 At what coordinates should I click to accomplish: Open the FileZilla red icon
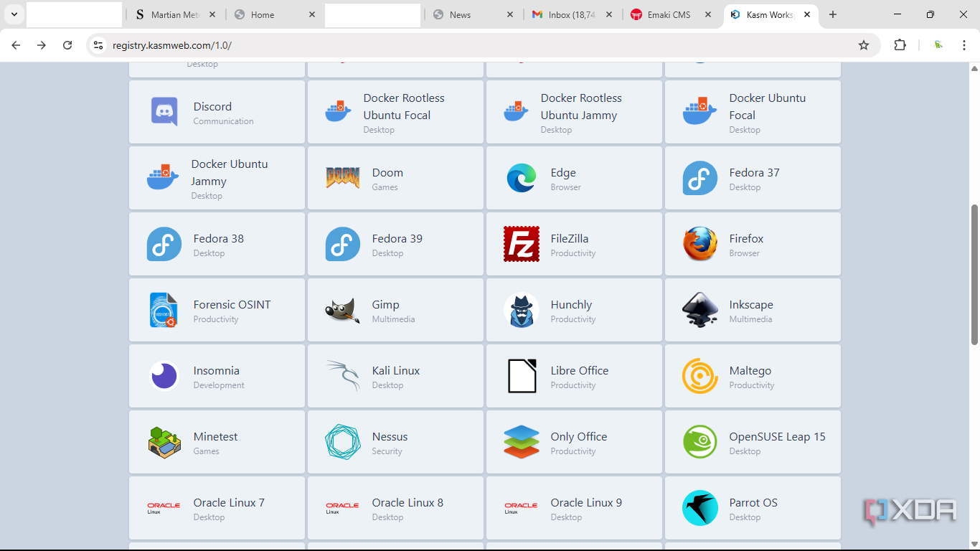pos(522,244)
